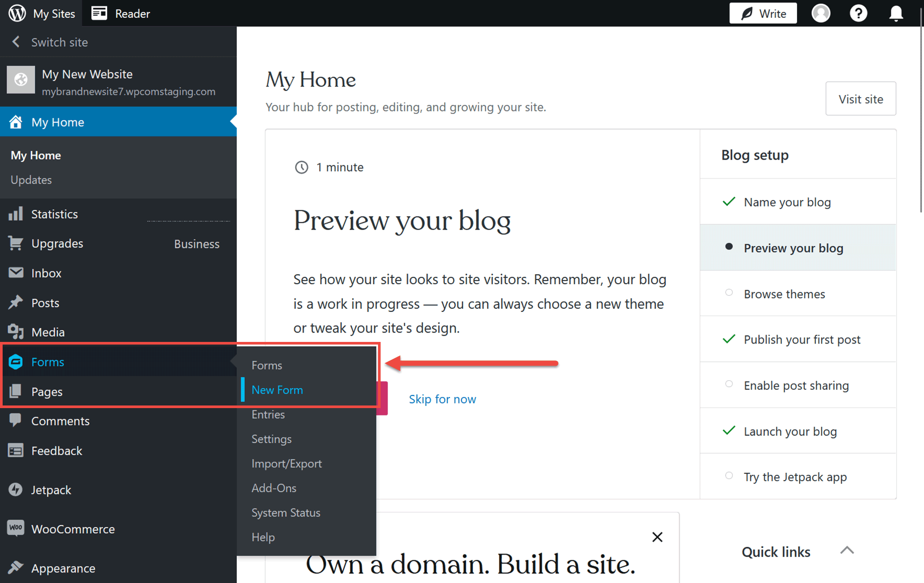Screen dimensions: 924x583
Task: Click the Statistics bar chart icon
Action: [16, 214]
